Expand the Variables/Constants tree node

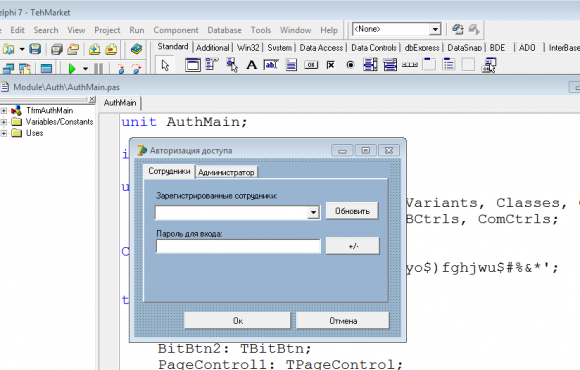(x=4, y=122)
